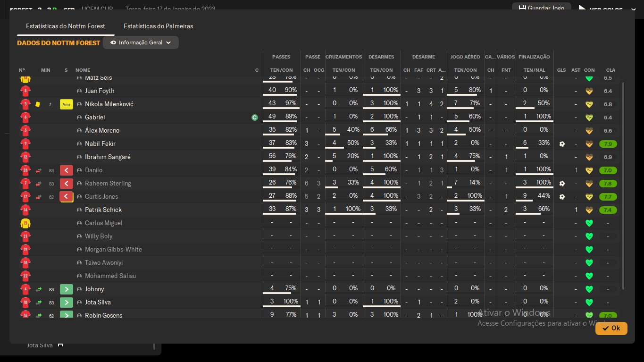Open the Informação Geral view dropdown
The width and height of the screenshot is (644, 362).
141,42
